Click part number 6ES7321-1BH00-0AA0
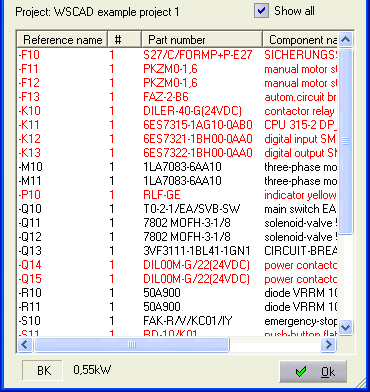The width and height of the screenshot is (370, 392). click(x=198, y=139)
